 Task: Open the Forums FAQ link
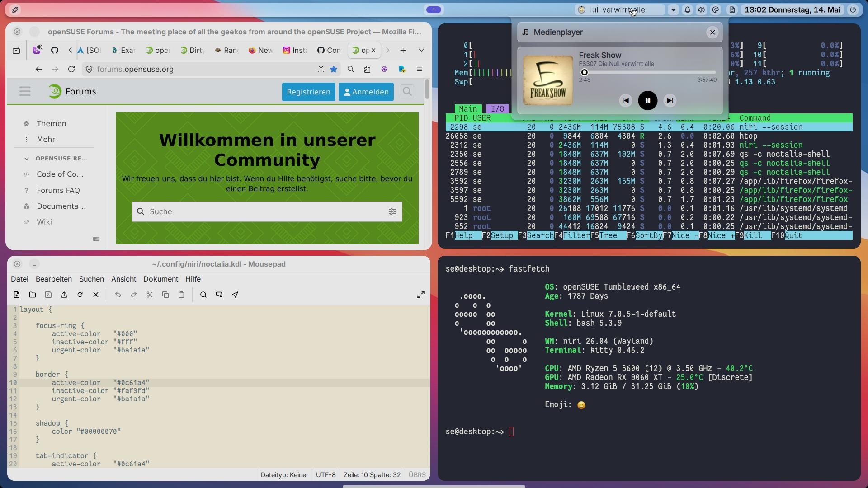(58, 190)
